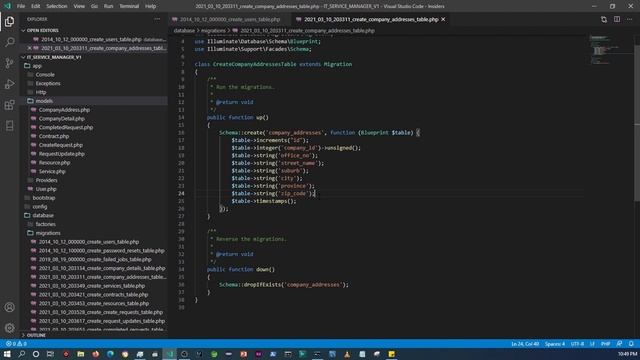Image resolution: width=640 pixels, height=360 pixels.
Task: Close create_company_addresses in Open Editors list
Action: coord(29,48)
